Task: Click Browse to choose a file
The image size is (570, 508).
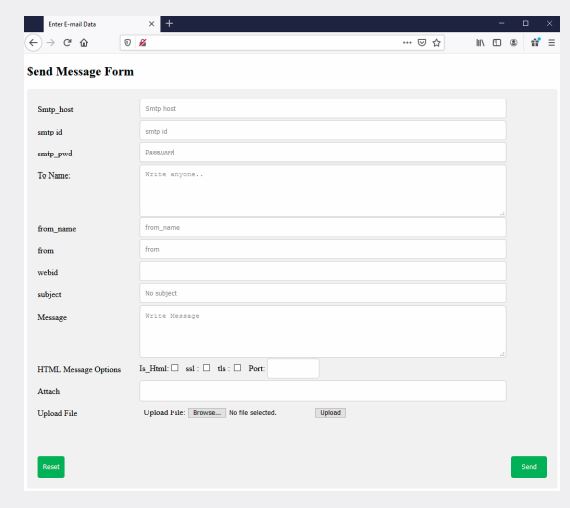Action: 207,413
